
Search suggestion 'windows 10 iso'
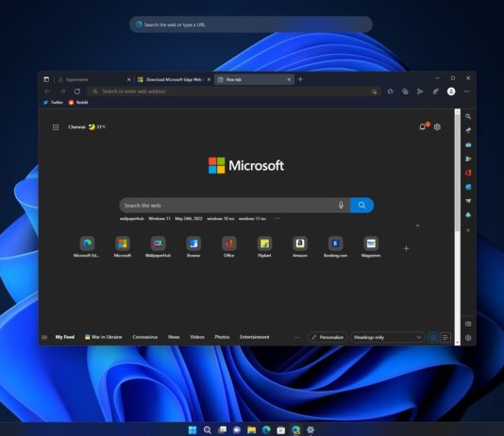point(221,219)
